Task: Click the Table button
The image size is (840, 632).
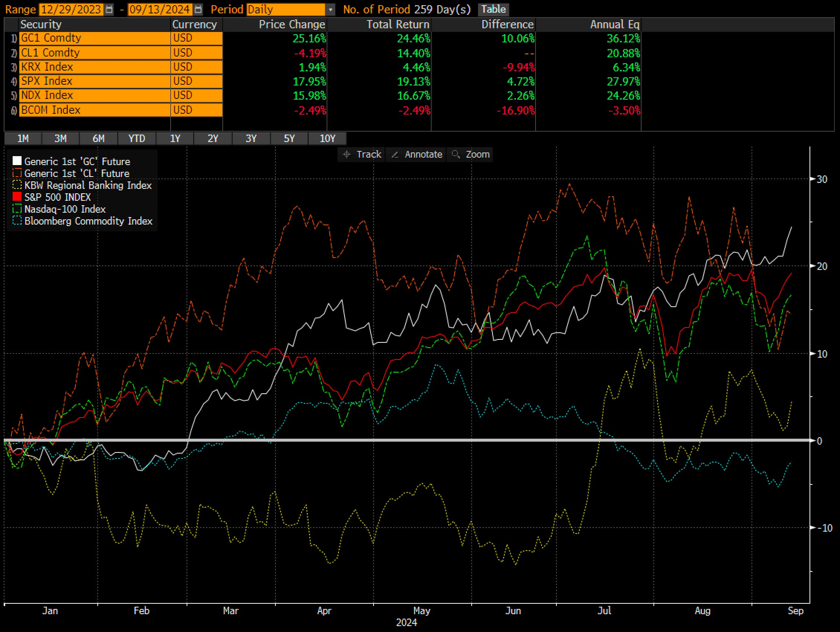Action: [494, 9]
